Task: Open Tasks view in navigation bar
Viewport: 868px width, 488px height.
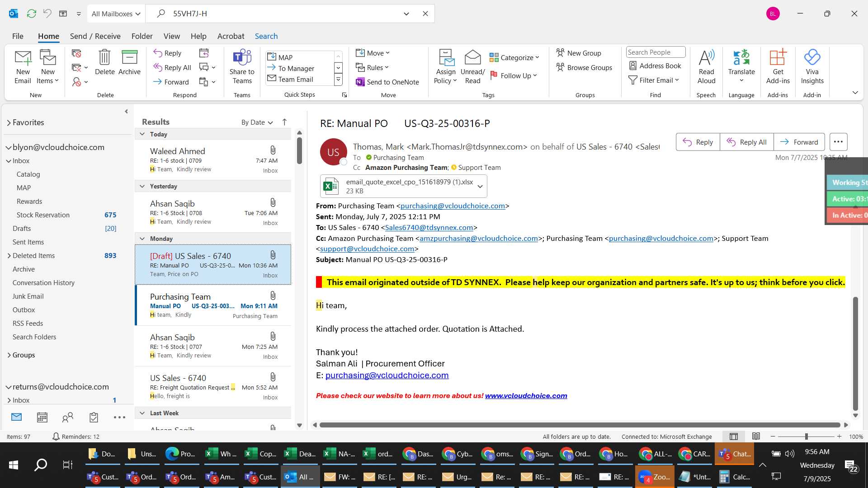Action: pos(94,417)
